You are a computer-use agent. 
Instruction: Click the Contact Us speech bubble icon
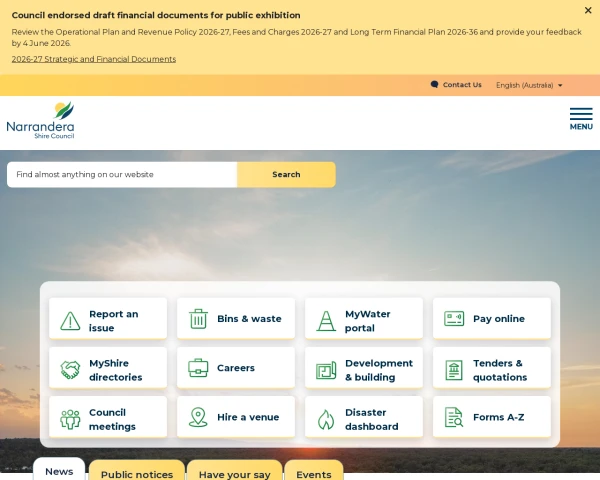pyautogui.click(x=434, y=85)
